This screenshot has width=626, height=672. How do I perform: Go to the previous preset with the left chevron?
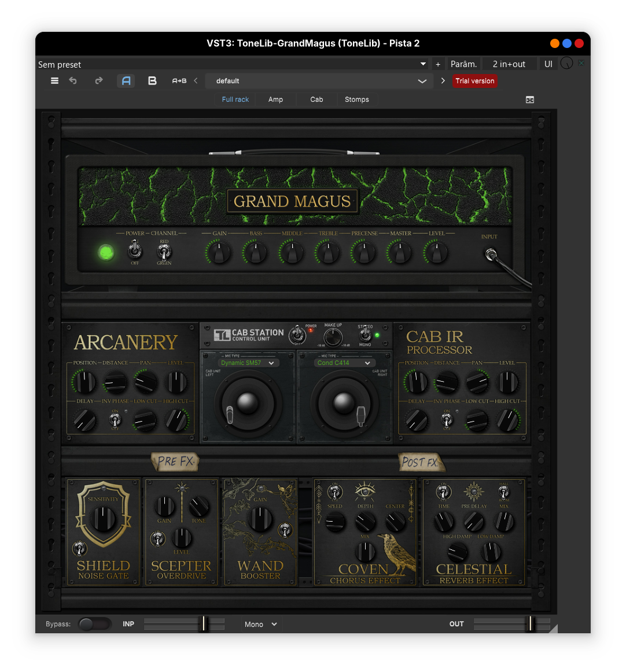(x=196, y=81)
